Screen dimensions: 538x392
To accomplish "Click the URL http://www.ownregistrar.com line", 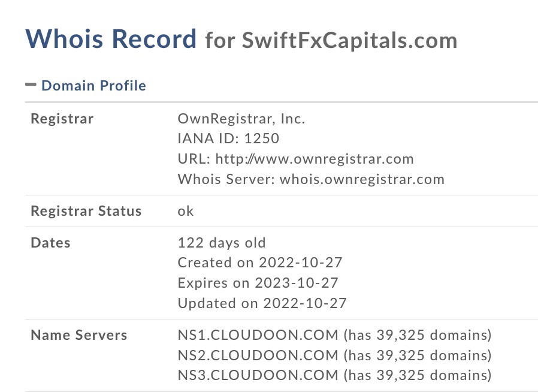I will pyautogui.click(x=296, y=159).
